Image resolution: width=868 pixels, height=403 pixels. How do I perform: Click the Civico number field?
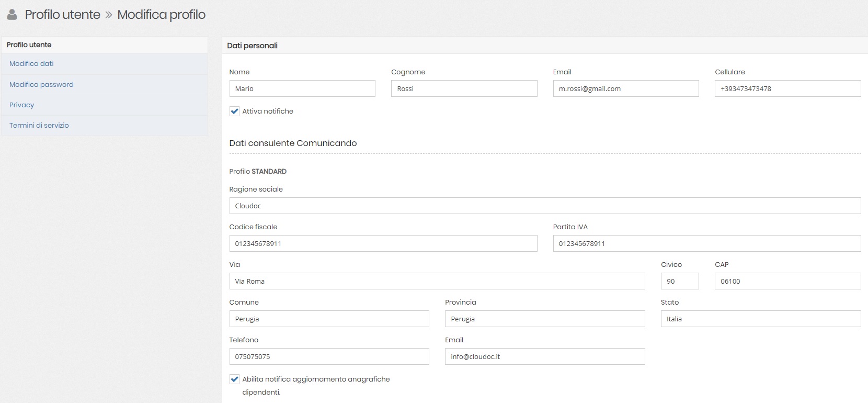click(679, 281)
